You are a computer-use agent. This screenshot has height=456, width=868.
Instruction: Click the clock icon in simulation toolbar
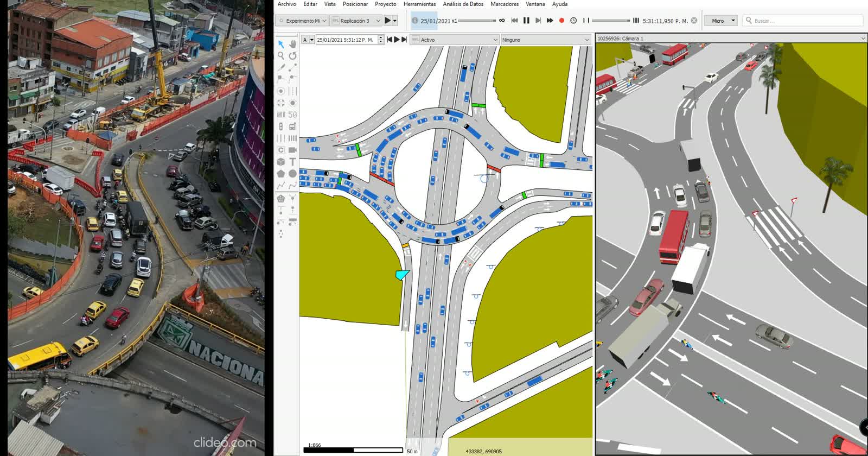(573, 21)
